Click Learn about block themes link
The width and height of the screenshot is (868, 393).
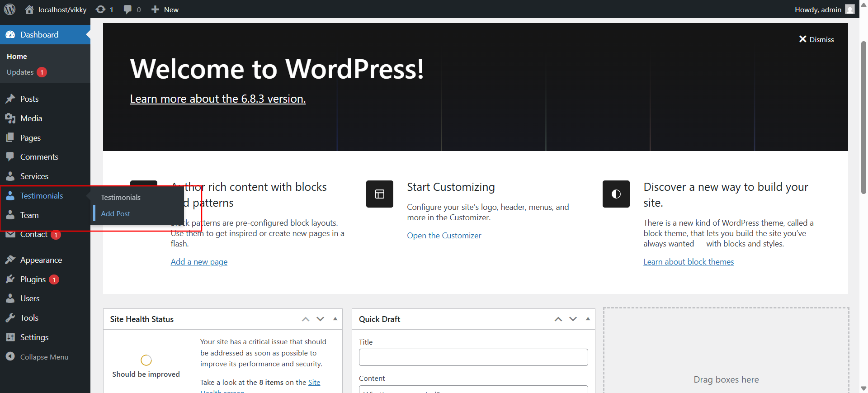point(689,262)
